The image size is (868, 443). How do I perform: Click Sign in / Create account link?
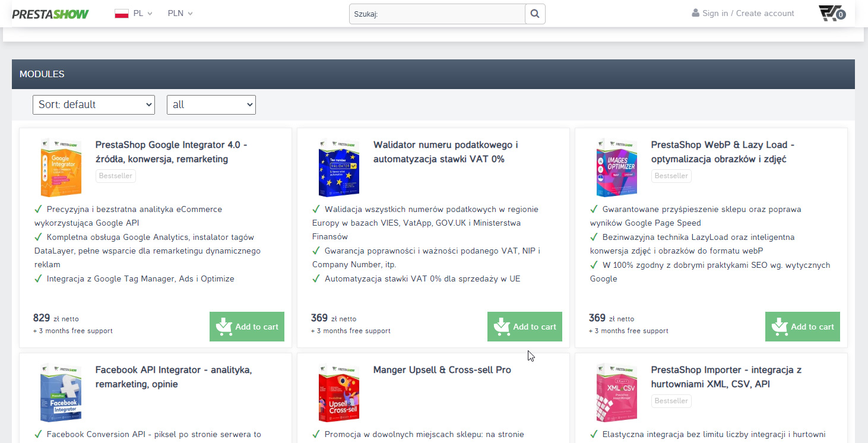[747, 14]
